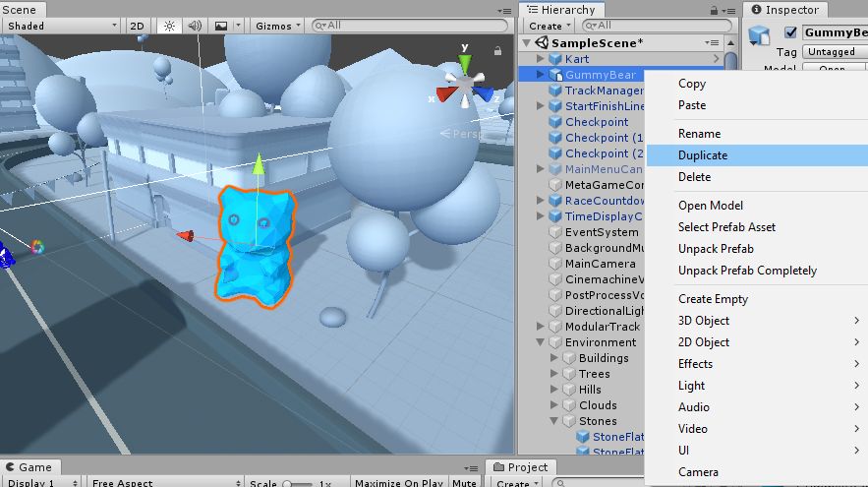
Task: Expand the Buildings group in hierarchy
Action: [553, 358]
